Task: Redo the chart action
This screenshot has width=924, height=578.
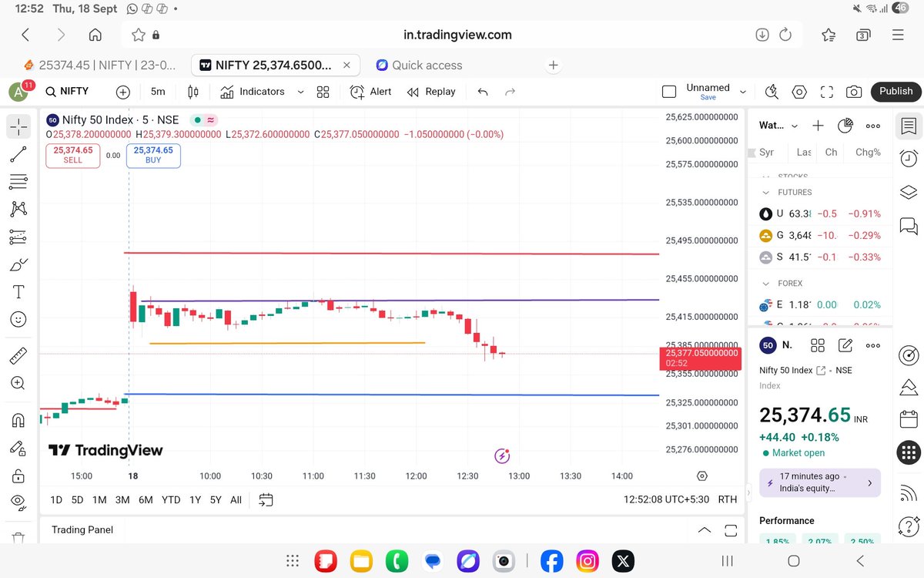Action: tap(510, 92)
